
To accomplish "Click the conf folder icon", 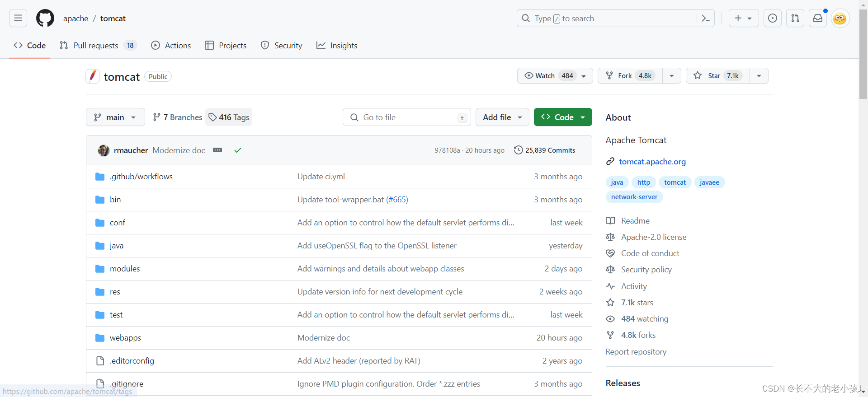I will pyautogui.click(x=100, y=223).
